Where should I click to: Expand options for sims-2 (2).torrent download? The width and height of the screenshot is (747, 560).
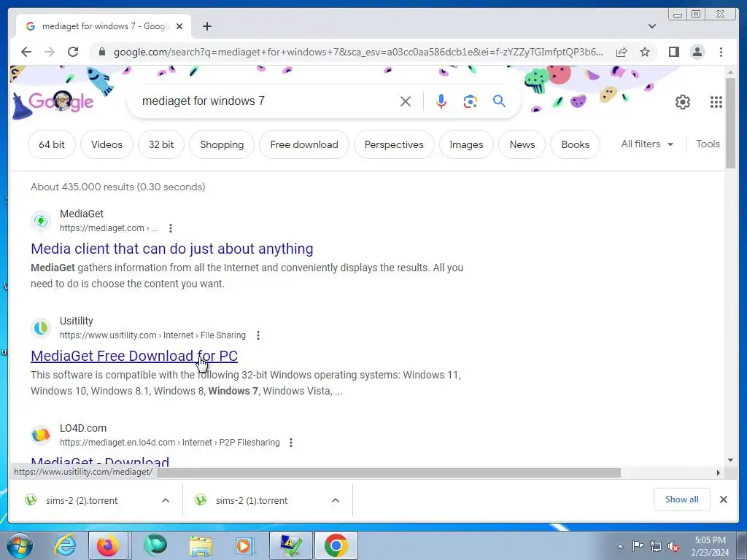(166, 500)
